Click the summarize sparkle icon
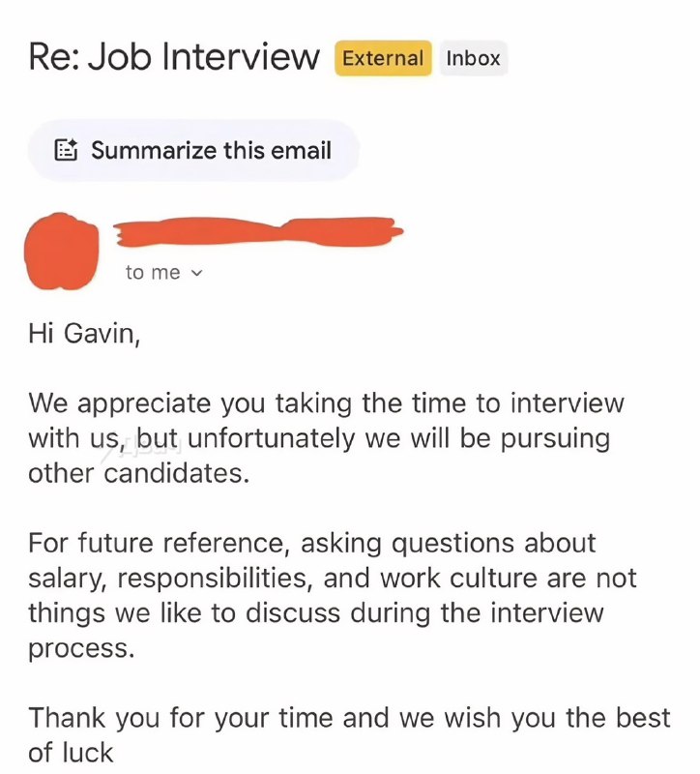 66,150
